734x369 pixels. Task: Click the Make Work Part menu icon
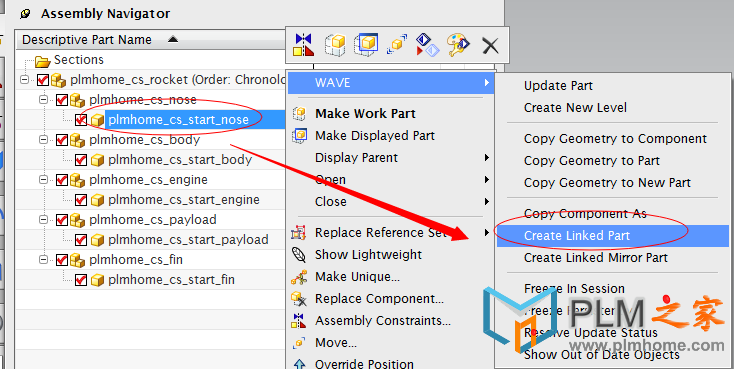pyautogui.click(x=299, y=114)
